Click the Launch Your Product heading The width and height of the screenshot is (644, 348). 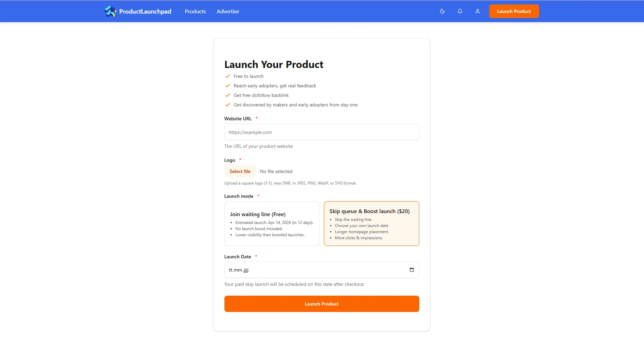coord(274,65)
